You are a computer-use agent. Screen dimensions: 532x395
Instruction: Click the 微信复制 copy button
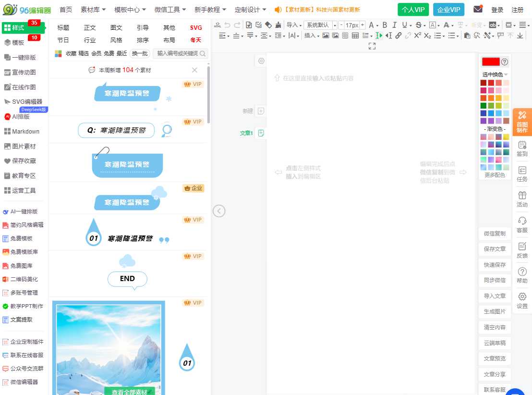tap(494, 234)
